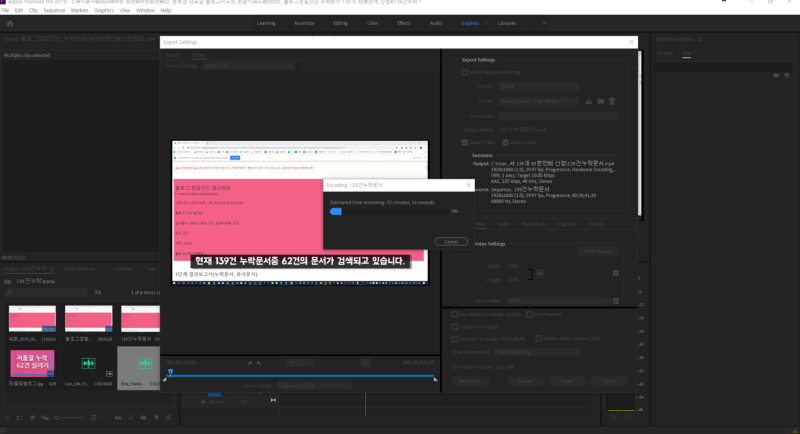The height and width of the screenshot is (434, 800).
Task: Click the Delete Preset trash icon
Action: tap(612, 101)
